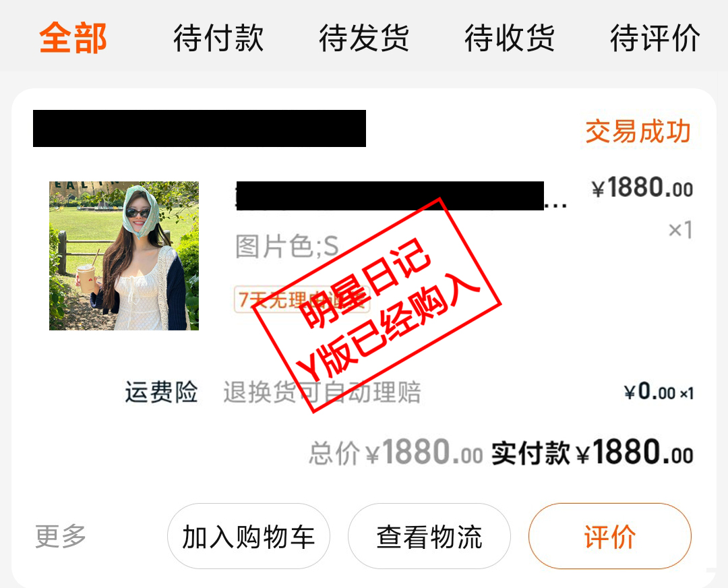
Task: Switch to the 待收货 tab
Action: [x=510, y=38]
